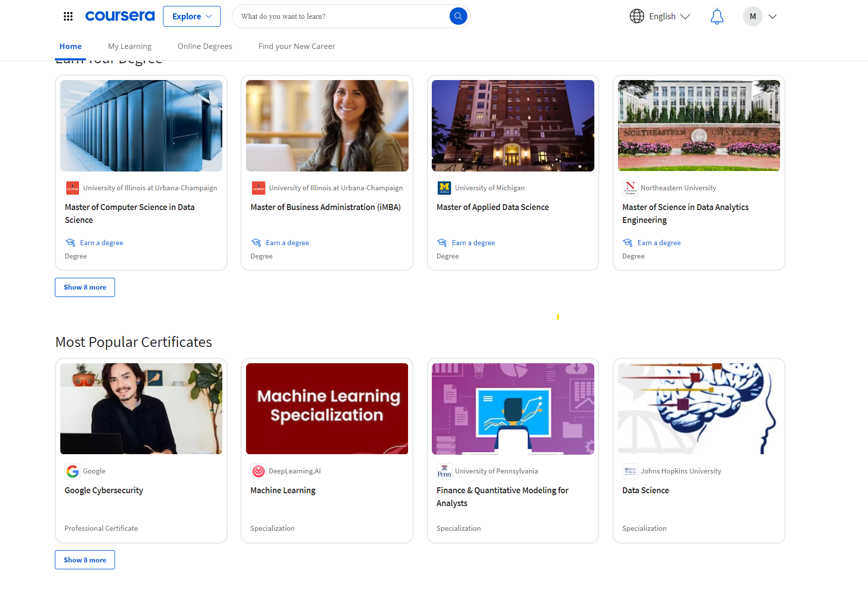Click graduation cap icon on Computer Science card
The width and height of the screenshot is (868, 597).
71,243
